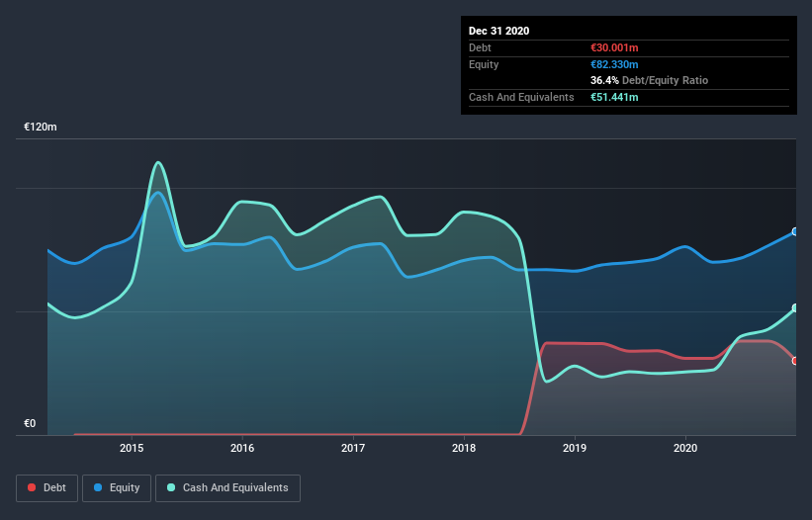Image resolution: width=812 pixels, height=520 pixels.
Task: Toggle the Cash And Equivalents legend button
Action: (x=227, y=488)
